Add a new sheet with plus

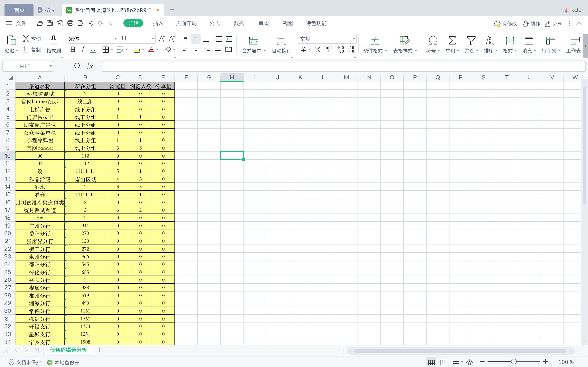[99, 350]
